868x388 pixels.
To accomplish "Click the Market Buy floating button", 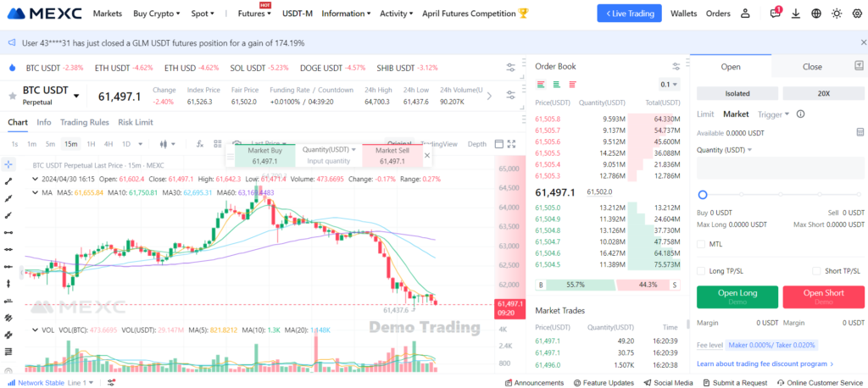I will 264,156.
